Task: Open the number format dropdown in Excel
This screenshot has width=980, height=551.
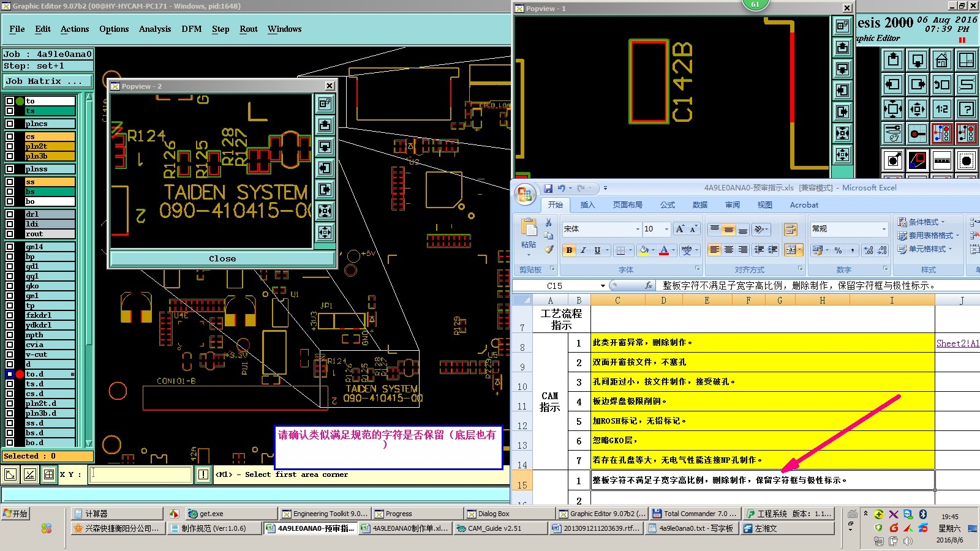Action: click(x=884, y=229)
